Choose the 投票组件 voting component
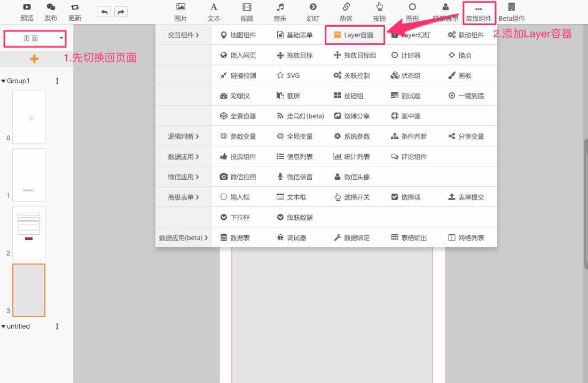Screen dimensions: 588x383 pos(238,157)
